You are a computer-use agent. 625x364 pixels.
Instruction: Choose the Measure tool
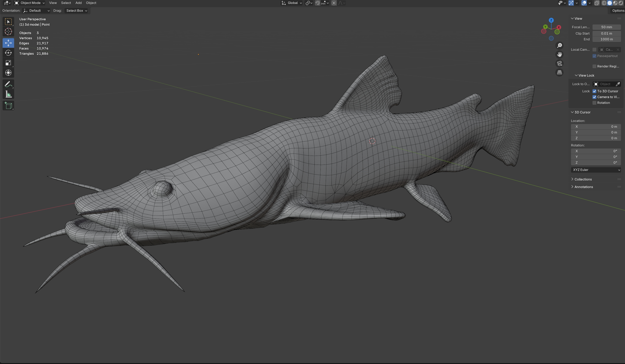pos(8,94)
